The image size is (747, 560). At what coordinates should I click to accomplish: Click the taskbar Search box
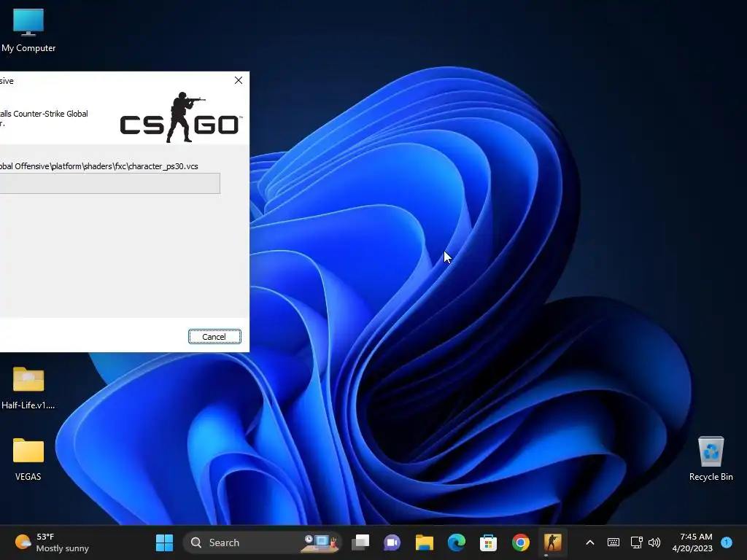263,542
